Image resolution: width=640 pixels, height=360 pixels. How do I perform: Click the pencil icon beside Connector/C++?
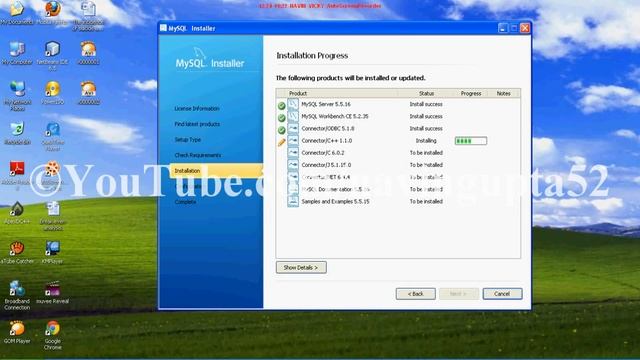(281, 142)
